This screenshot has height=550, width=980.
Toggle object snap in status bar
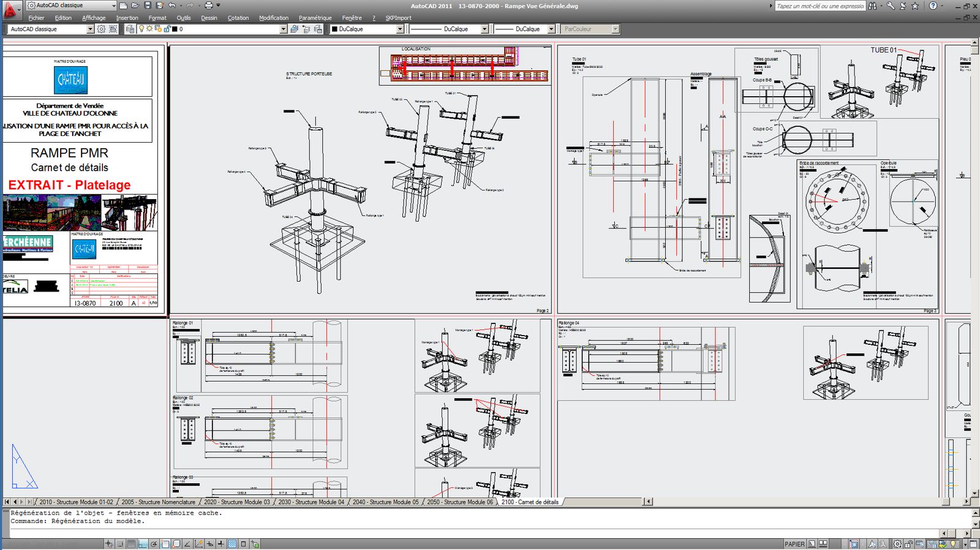(x=165, y=543)
